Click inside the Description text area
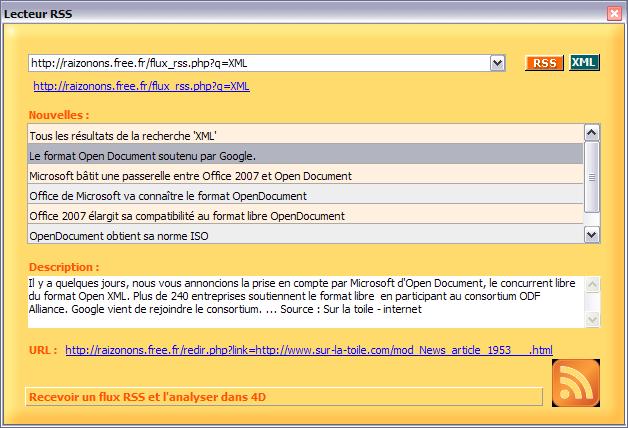This screenshot has height=428, width=628. tap(300, 301)
